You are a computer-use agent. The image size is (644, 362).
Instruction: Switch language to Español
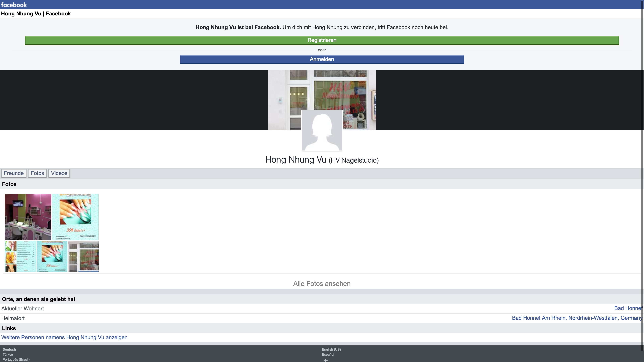pyautogui.click(x=328, y=354)
